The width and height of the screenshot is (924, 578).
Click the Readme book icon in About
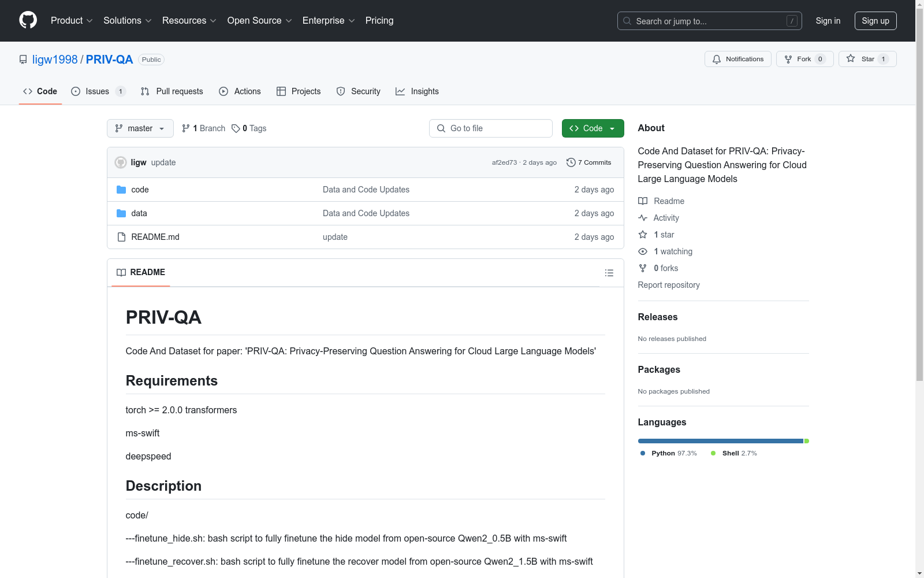pos(643,201)
